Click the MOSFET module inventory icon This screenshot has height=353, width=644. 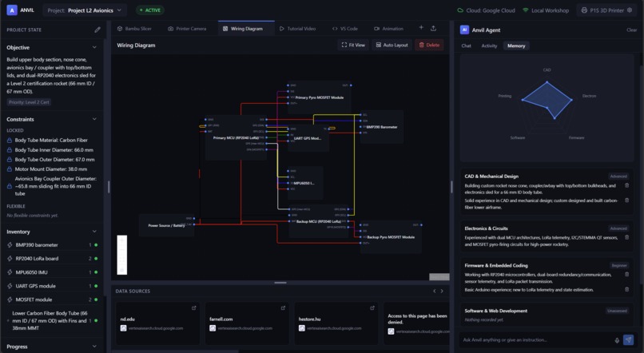click(x=10, y=299)
